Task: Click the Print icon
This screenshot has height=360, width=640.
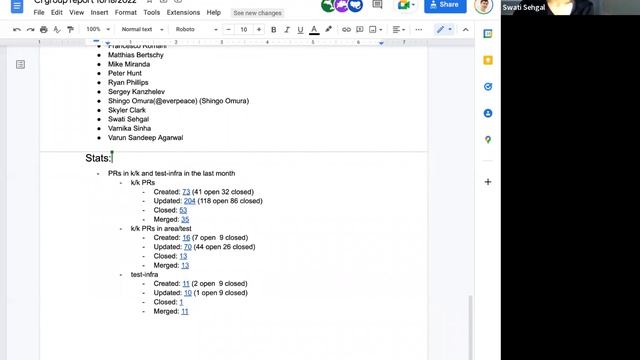Action: (44, 29)
